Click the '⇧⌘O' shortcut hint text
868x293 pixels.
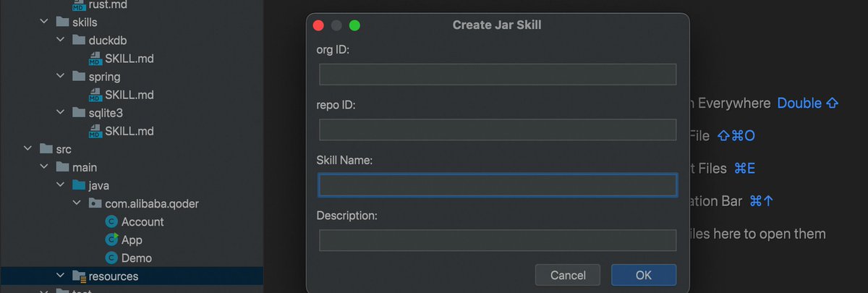tap(736, 135)
